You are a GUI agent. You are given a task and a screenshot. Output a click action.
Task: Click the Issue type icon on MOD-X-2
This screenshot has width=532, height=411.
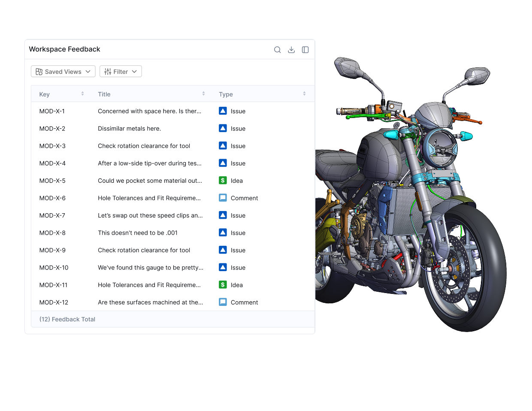(x=223, y=128)
